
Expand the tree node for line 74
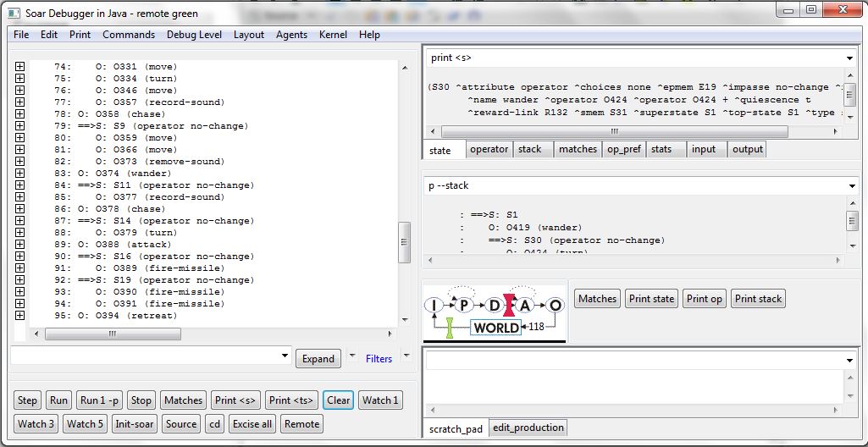pyautogui.click(x=19, y=66)
